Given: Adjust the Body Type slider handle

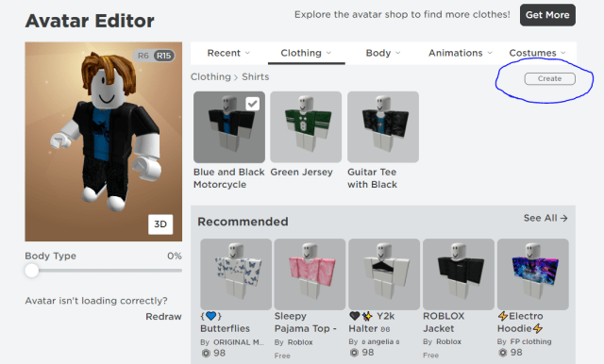Looking at the screenshot, I should click(31, 271).
